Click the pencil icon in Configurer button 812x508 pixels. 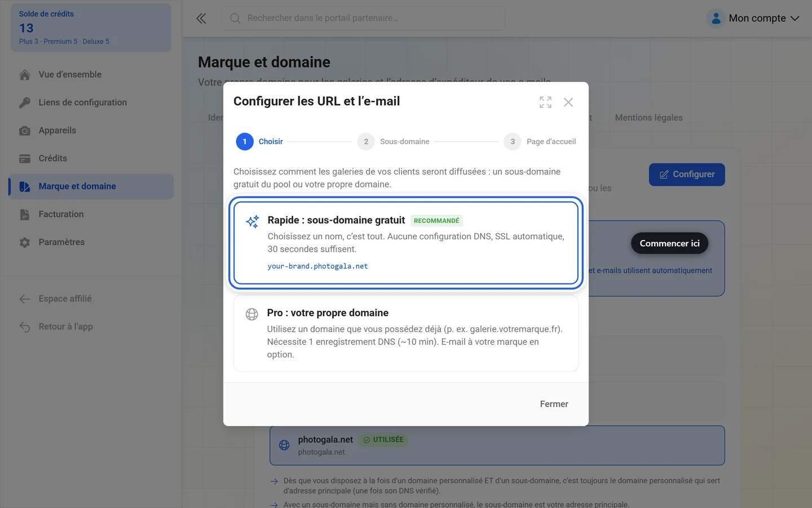click(x=664, y=175)
